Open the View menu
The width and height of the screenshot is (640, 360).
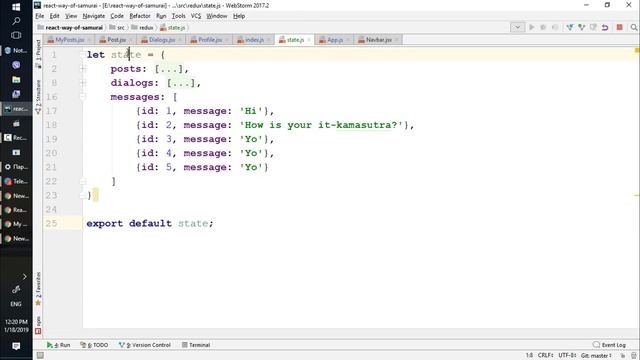(71, 16)
